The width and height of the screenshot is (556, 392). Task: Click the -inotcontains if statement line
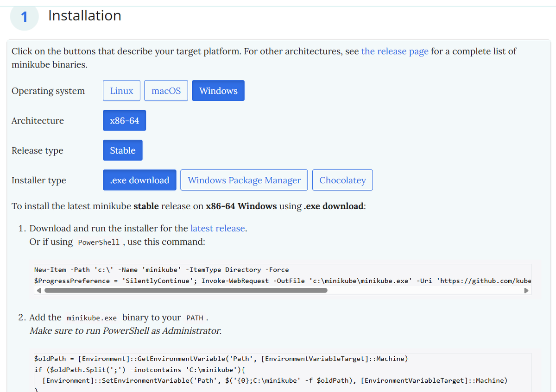click(x=139, y=370)
